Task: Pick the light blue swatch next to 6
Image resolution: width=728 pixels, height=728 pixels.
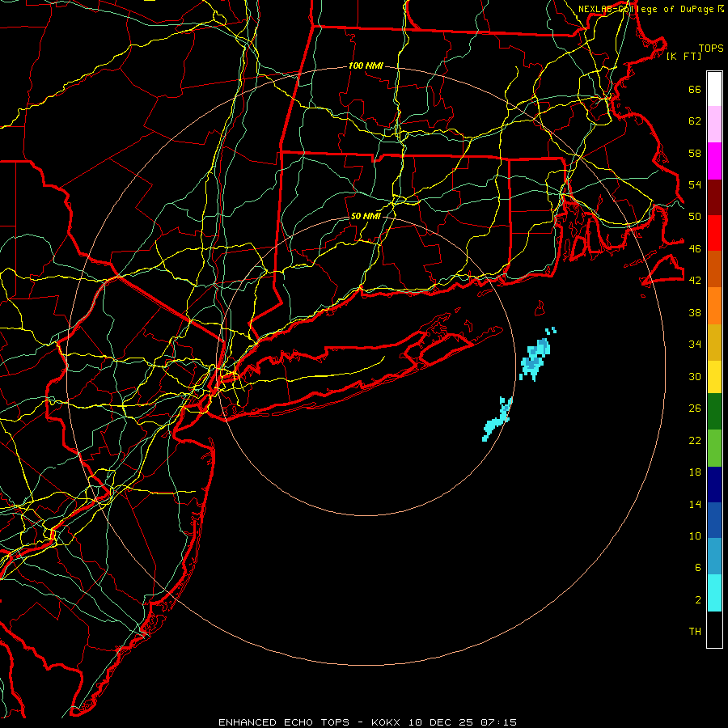Action: [714, 557]
